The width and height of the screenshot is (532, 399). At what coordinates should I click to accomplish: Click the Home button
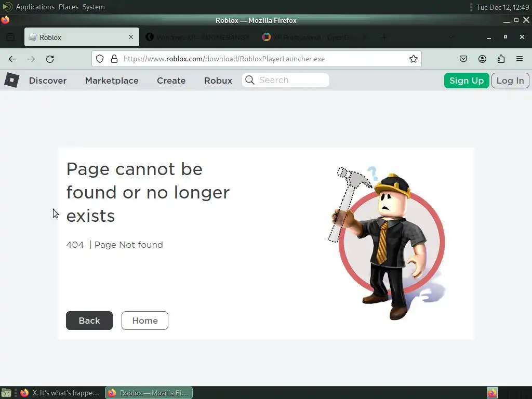coord(145,320)
